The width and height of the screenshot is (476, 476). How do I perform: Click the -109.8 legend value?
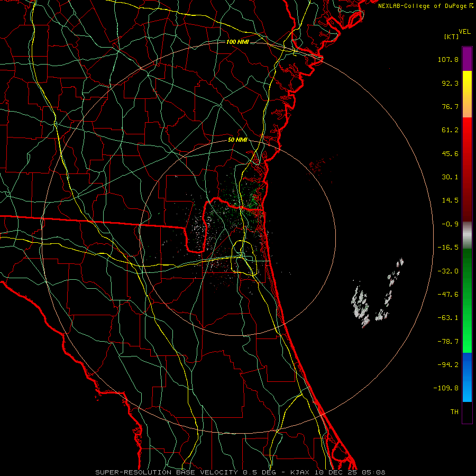point(446,388)
